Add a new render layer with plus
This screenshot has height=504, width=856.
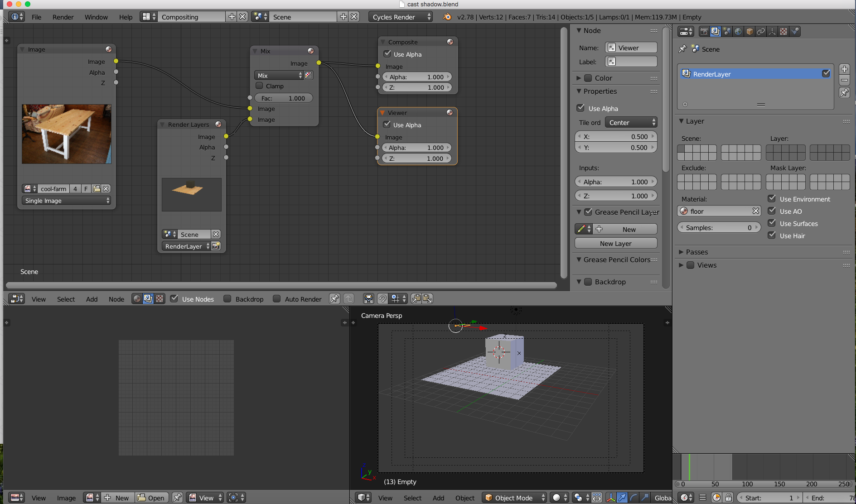coord(844,69)
